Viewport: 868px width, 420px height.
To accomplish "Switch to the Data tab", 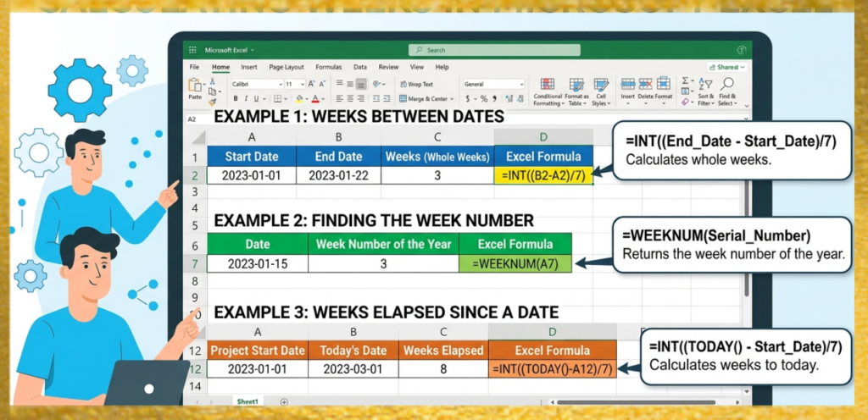I will pos(359,67).
